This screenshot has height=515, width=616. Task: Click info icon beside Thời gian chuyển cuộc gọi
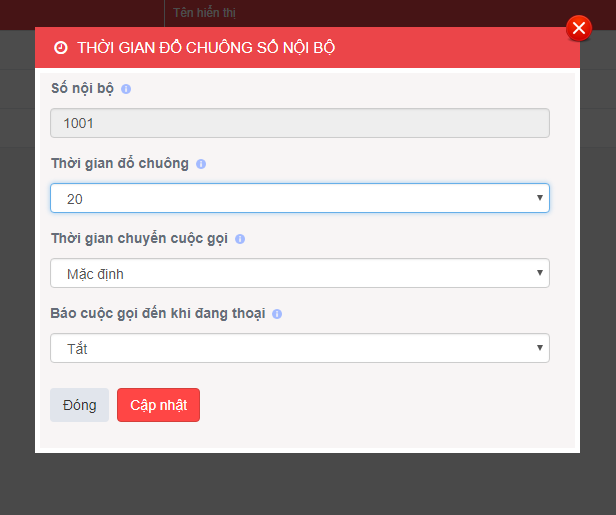(x=240, y=239)
